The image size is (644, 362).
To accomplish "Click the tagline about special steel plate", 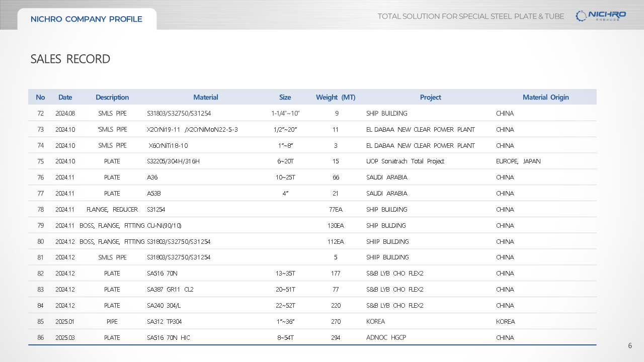I will click(x=470, y=16).
